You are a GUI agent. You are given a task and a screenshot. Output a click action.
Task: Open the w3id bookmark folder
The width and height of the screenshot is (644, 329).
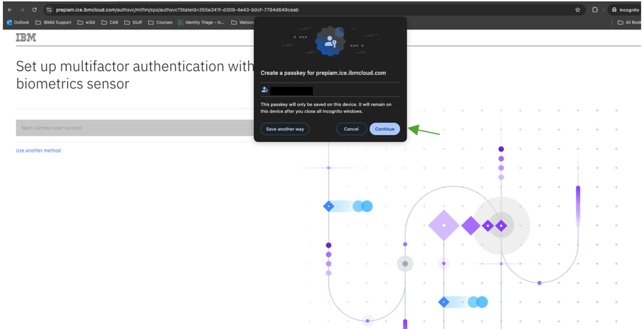[86, 22]
